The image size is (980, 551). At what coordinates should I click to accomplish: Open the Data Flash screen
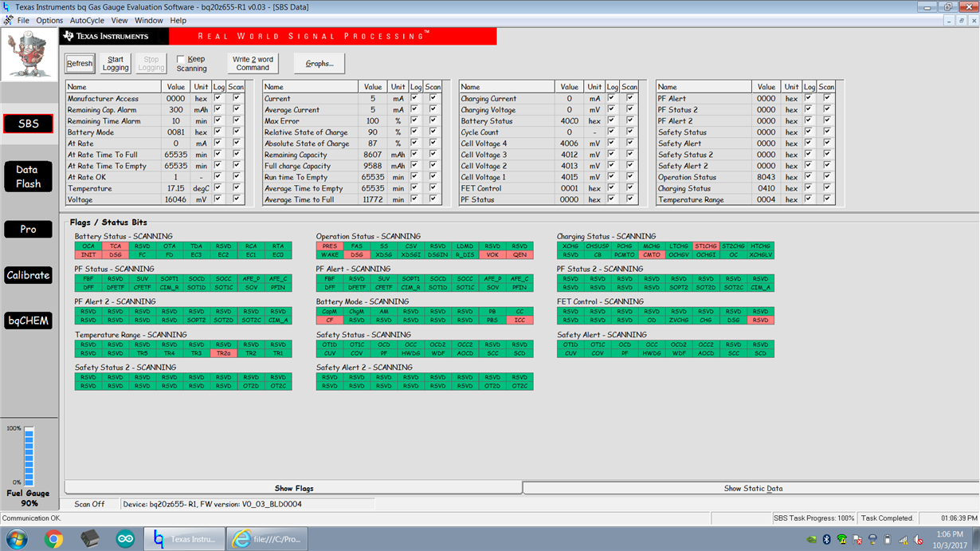[x=29, y=175]
